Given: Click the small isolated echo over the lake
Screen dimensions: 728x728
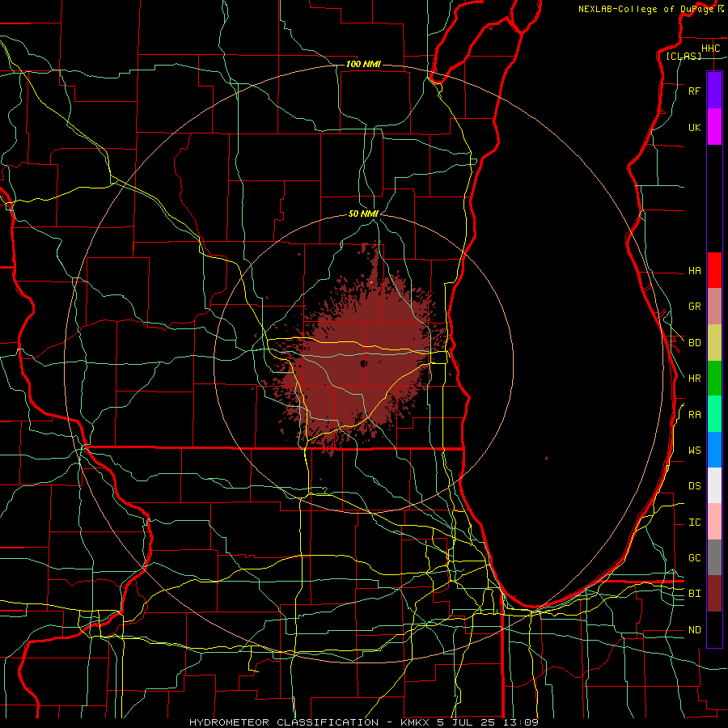Looking at the screenshot, I should tap(547, 459).
